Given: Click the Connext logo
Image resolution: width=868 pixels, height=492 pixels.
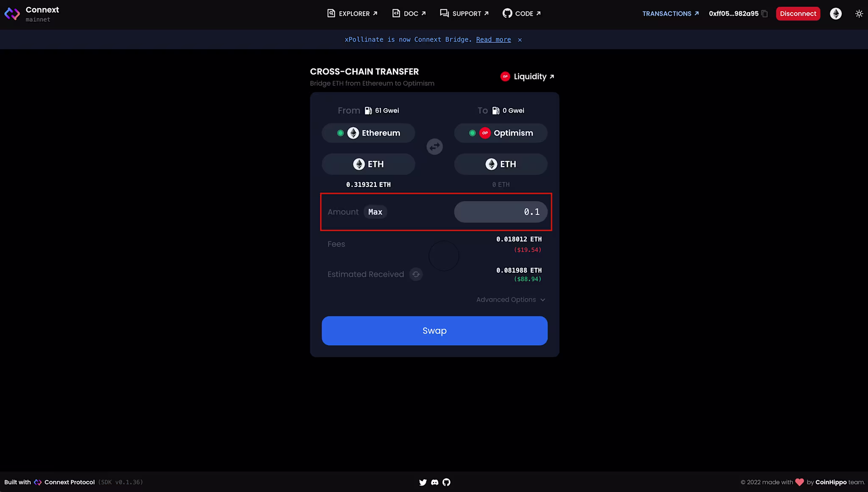Looking at the screenshot, I should pyautogui.click(x=12, y=14).
